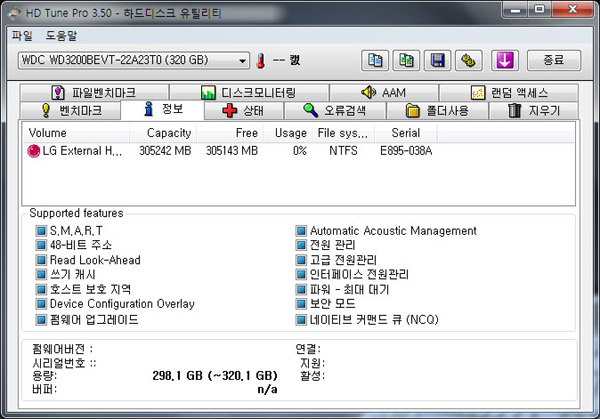
Task: Click the copy info to clipboard icon
Action: point(375,60)
